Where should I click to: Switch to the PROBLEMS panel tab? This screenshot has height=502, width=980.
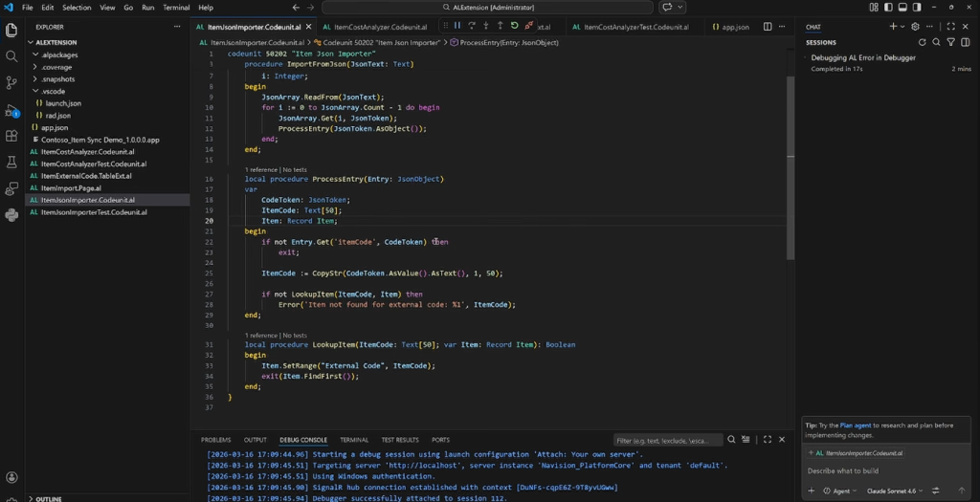tap(215, 440)
